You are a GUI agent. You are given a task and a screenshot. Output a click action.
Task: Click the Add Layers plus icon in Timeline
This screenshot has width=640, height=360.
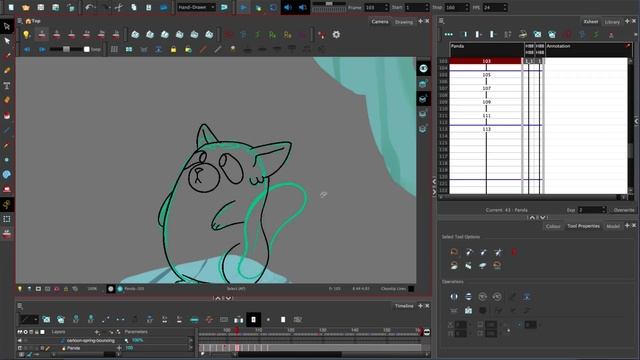coord(97,332)
